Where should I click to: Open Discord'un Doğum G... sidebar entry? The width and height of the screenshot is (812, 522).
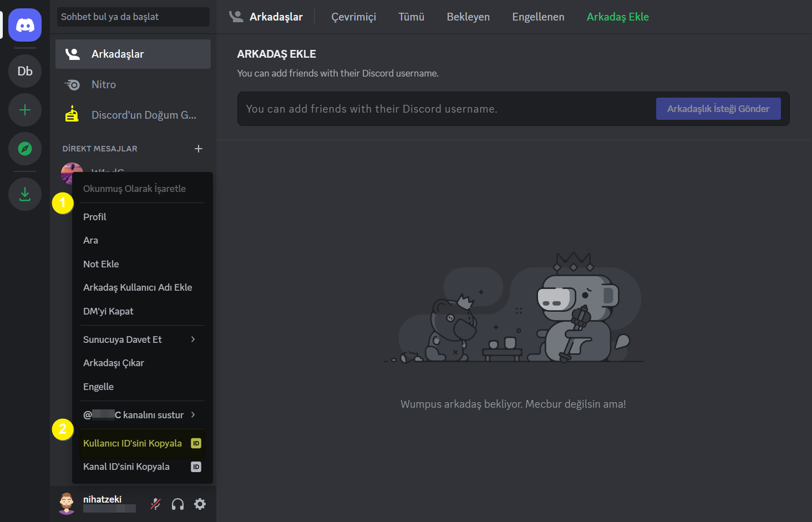pyautogui.click(x=133, y=115)
